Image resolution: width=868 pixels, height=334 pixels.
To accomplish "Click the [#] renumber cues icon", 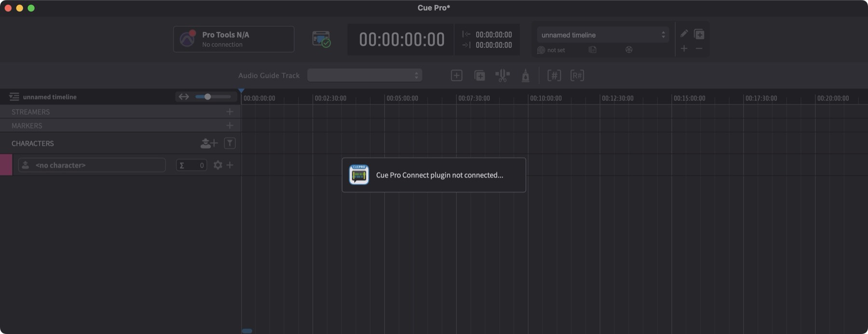I will click(554, 75).
